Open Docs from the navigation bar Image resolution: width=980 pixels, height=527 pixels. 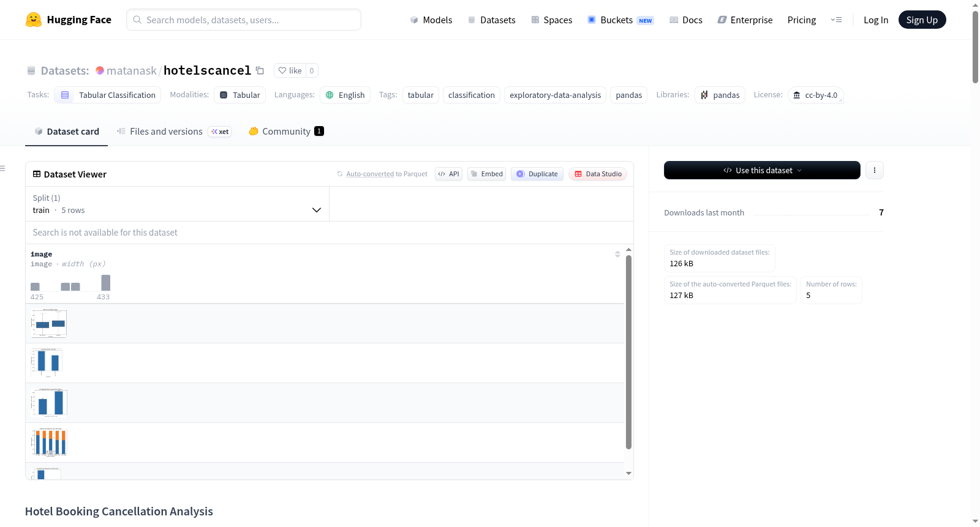pyautogui.click(x=685, y=20)
